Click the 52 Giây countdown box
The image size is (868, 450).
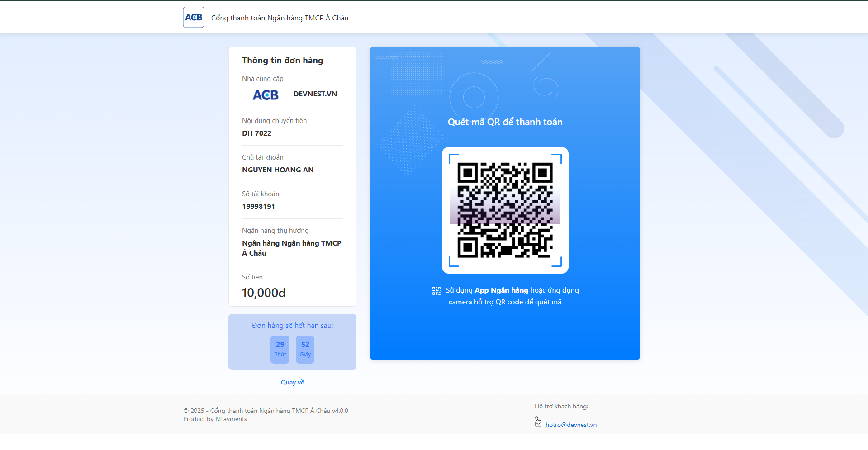[x=305, y=349]
